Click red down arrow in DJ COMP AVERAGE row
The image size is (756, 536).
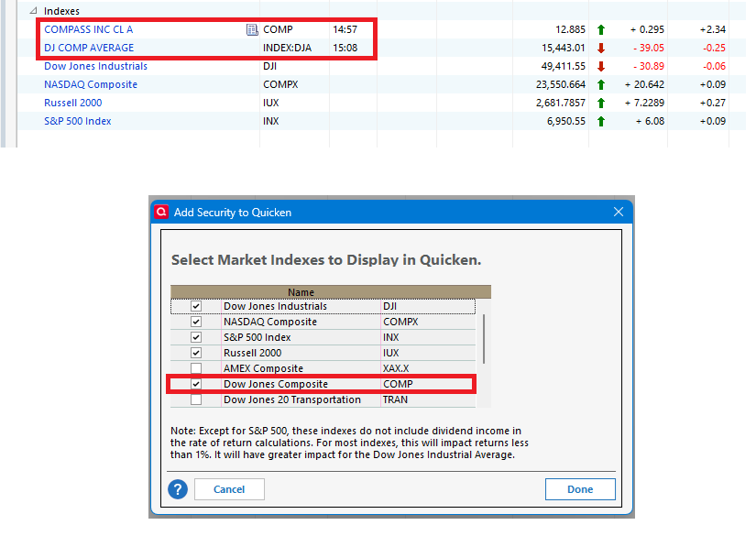601,49
